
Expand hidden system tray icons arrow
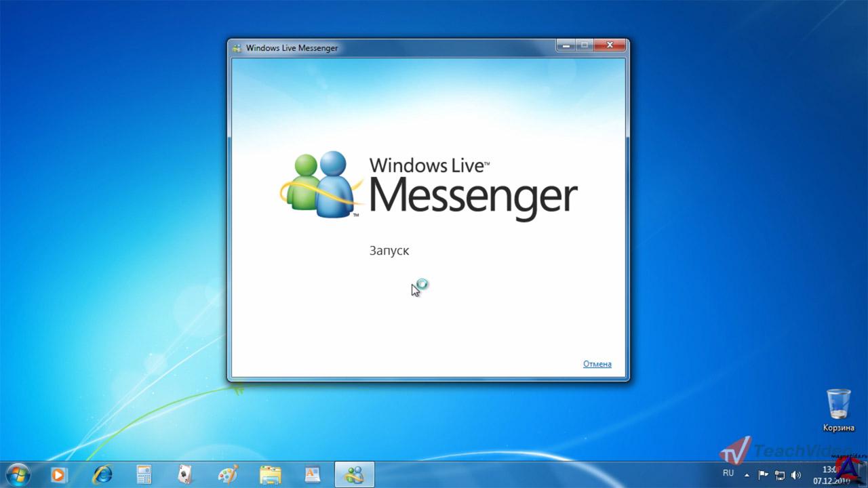[x=747, y=474]
